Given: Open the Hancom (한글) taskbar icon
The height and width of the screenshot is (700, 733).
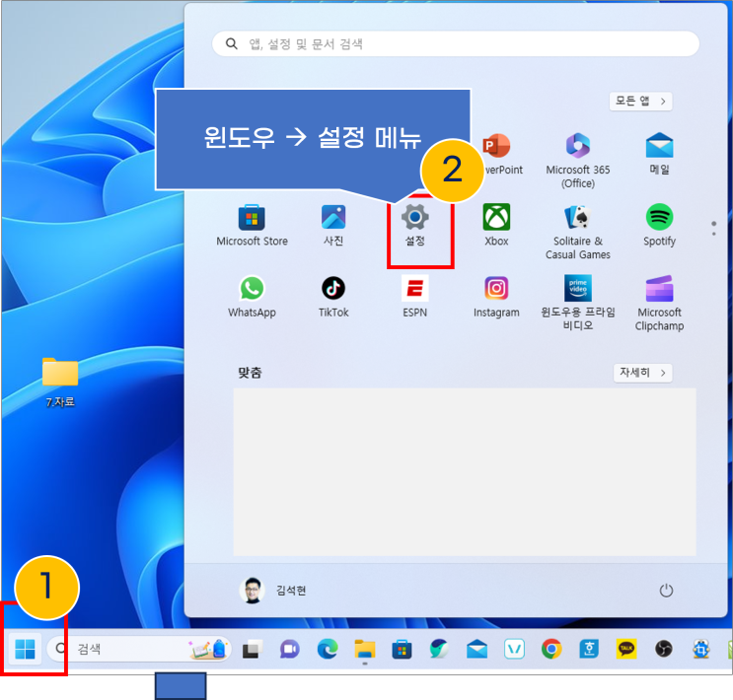Looking at the screenshot, I should pyautogui.click(x=589, y=649).
